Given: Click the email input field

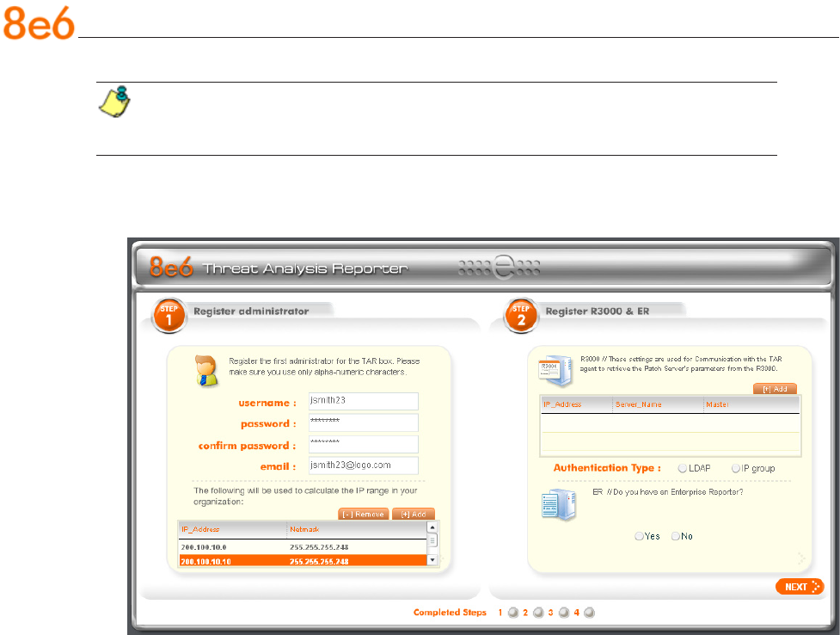Looking at the screenshot, I should pos(363,465).
